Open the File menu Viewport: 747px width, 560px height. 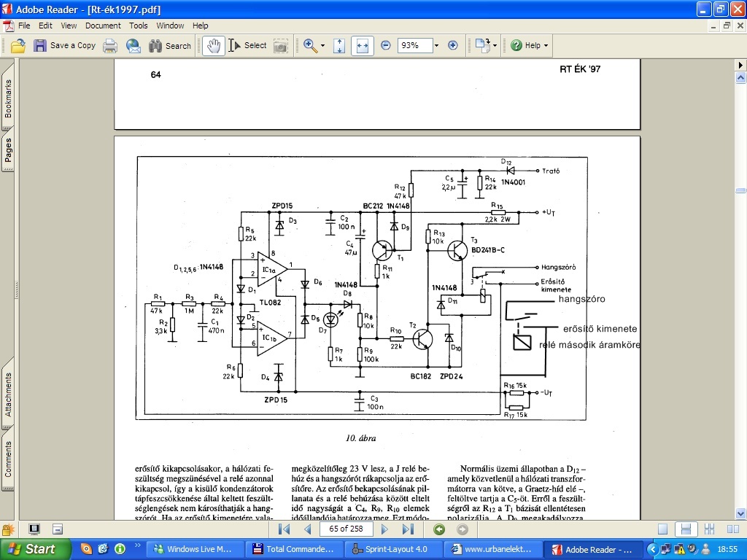(x=24, y=26)
